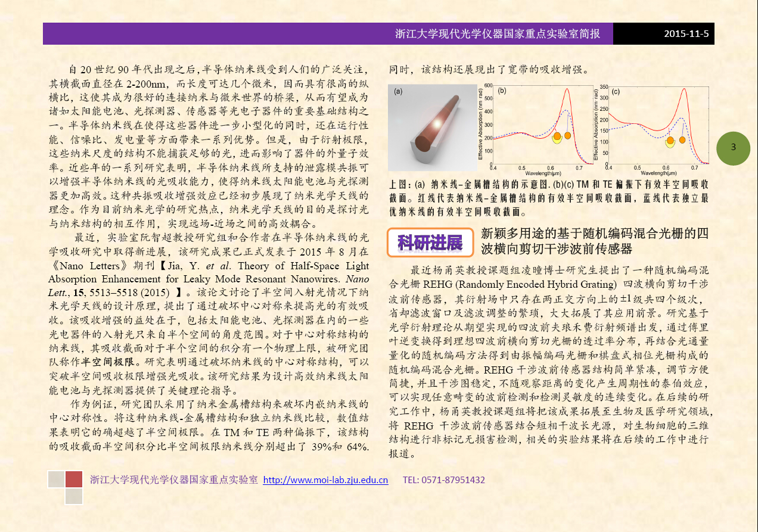Screen dimensions: 758x532
Task: Click the purple header title 浙江大学现代光学仪器国家重点实验室简报
Action: click(498, 34)
